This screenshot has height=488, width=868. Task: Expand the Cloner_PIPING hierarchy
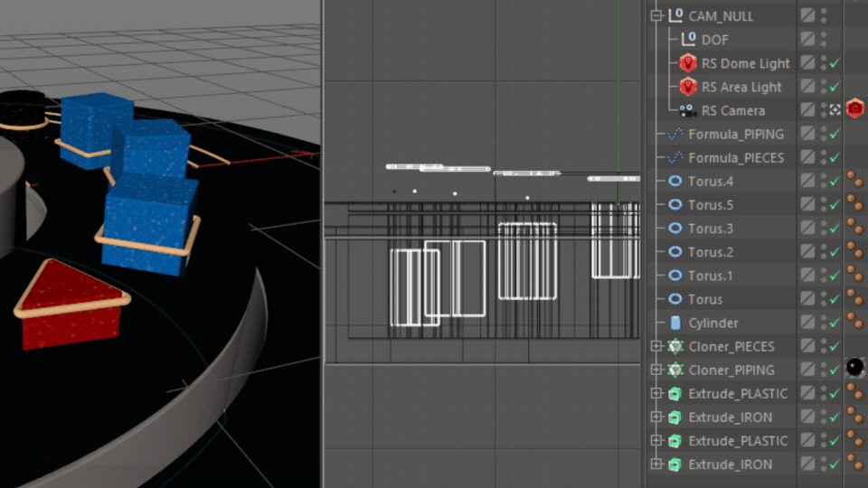pyautogui.click(x=657, y=370)
